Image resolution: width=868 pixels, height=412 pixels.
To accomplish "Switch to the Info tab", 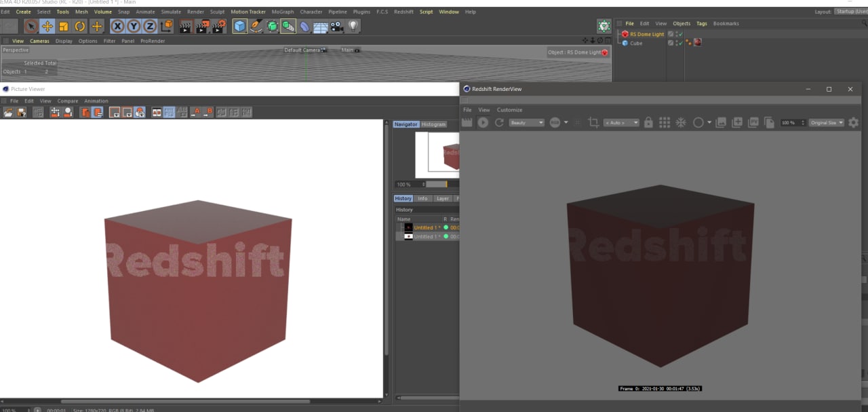I will click(422, 198).
